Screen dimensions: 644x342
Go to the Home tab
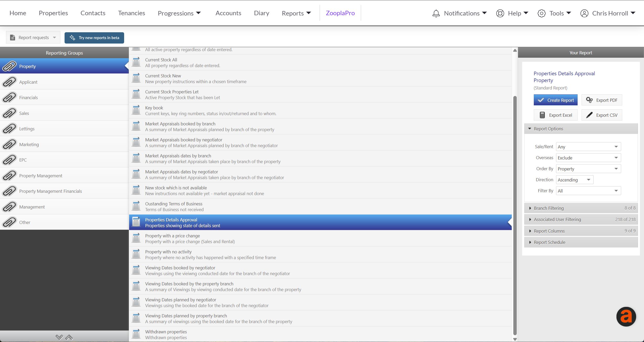click(18, 13)
